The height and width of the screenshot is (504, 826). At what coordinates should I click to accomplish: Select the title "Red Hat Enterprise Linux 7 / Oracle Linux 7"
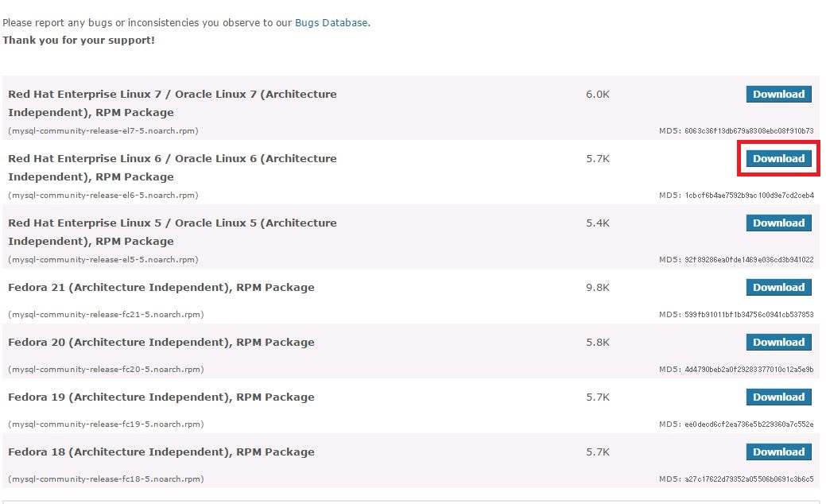173,103
